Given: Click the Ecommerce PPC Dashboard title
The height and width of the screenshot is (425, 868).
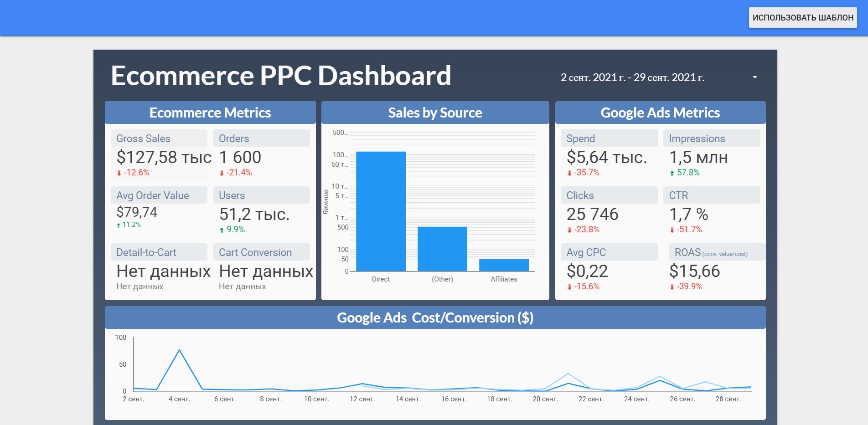Looking at the screenshot, I should [281, 76].
